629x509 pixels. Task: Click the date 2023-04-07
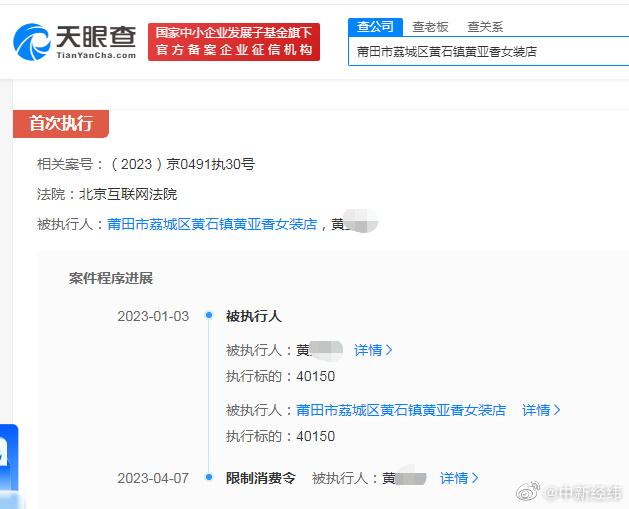[x=153, y=478]
